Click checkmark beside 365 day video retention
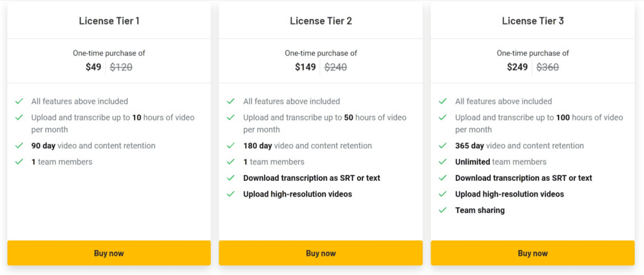This screenshot has height=275, width=644. coord(442,146)
